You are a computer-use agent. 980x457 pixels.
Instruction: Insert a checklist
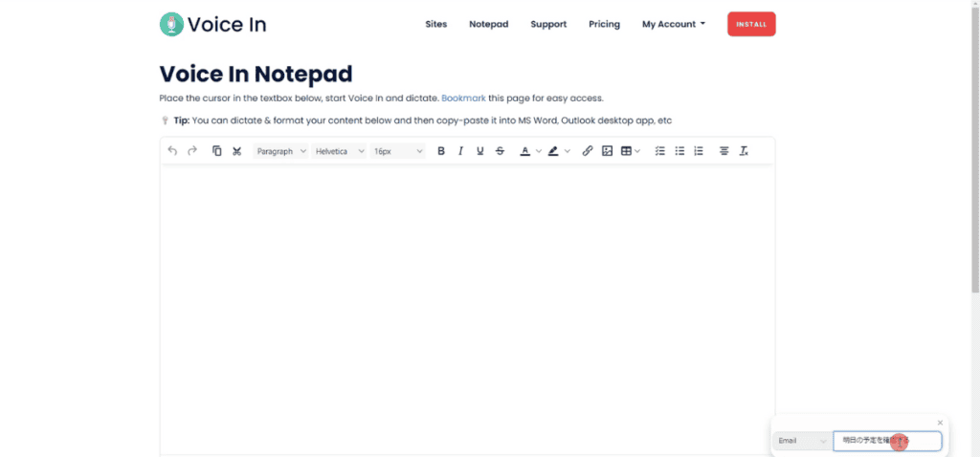tap(660, 150)
